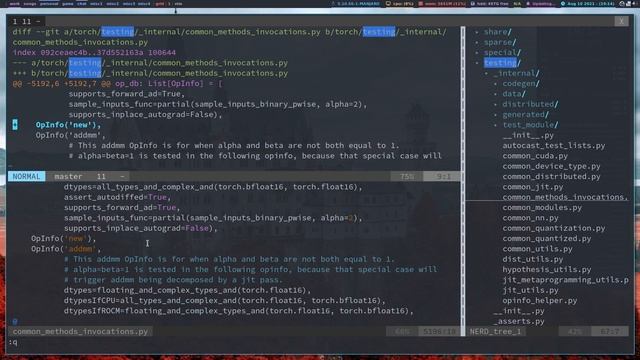The width and height of the screenshot is (640, 360).
Task: Click 'trigger addmm being decomposed' comment line
Action: click(173, 280)
